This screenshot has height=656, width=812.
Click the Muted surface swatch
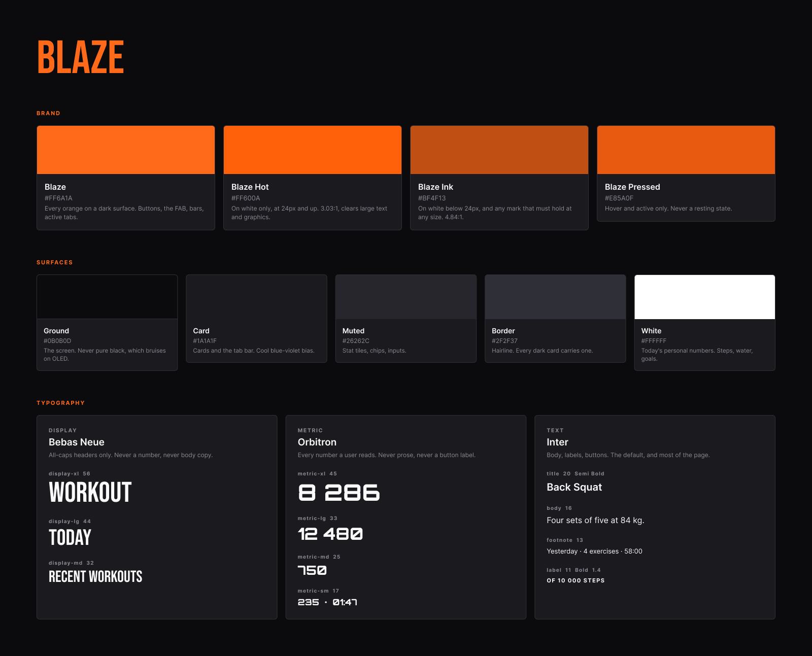click(406, 297)
